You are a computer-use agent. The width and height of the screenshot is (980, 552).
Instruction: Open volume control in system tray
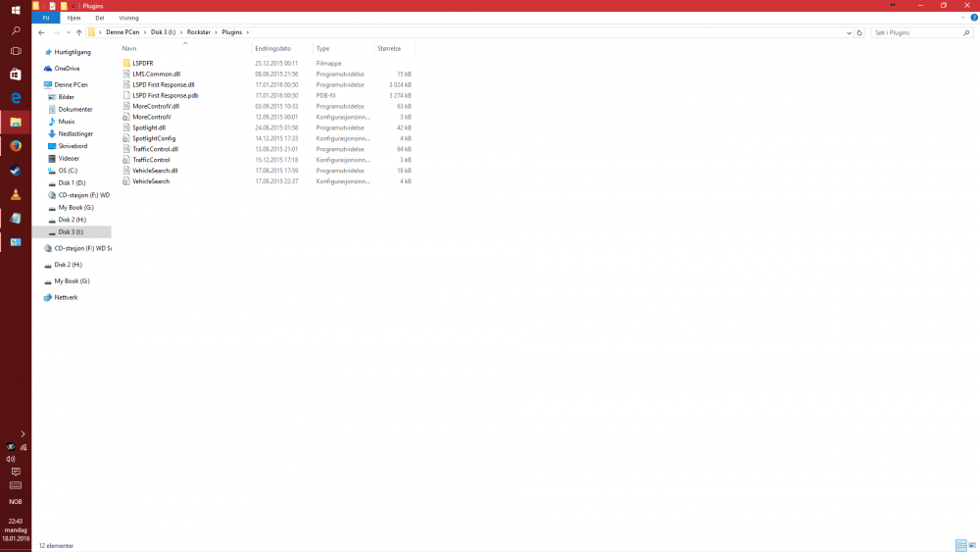[x=11, y=459]
